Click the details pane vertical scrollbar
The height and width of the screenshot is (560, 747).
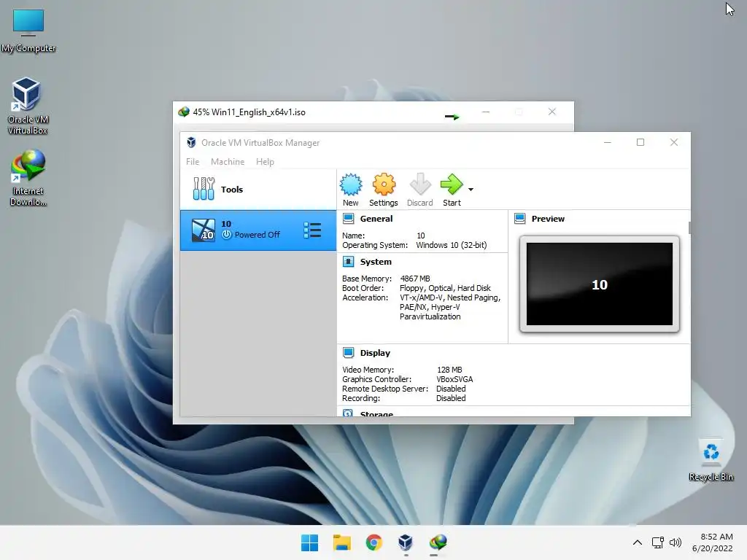(x=689, y=227)
